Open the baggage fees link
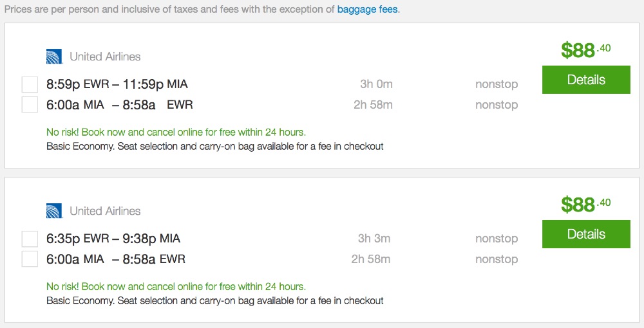 pos(368,10)
